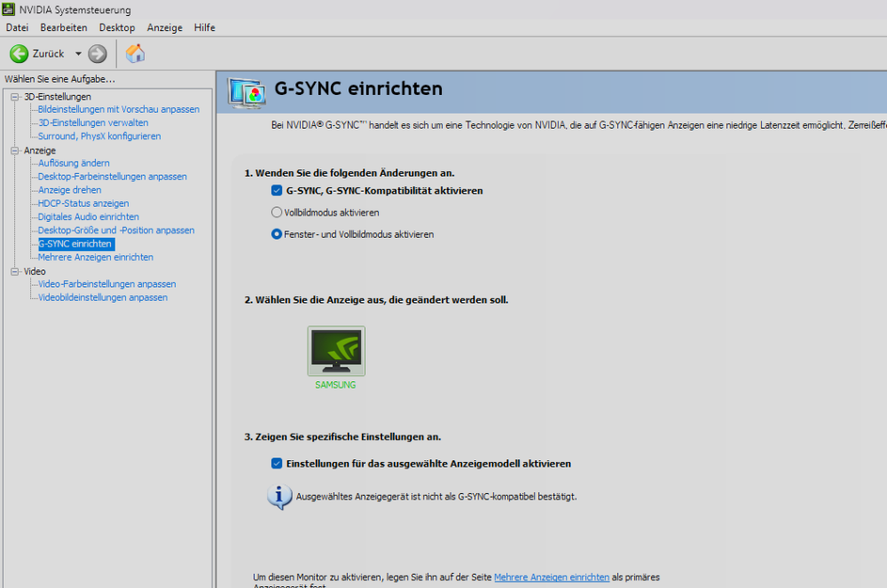
Task: Open Anzeige drehen
Action: pyautogui.click(x=70, y=190)
